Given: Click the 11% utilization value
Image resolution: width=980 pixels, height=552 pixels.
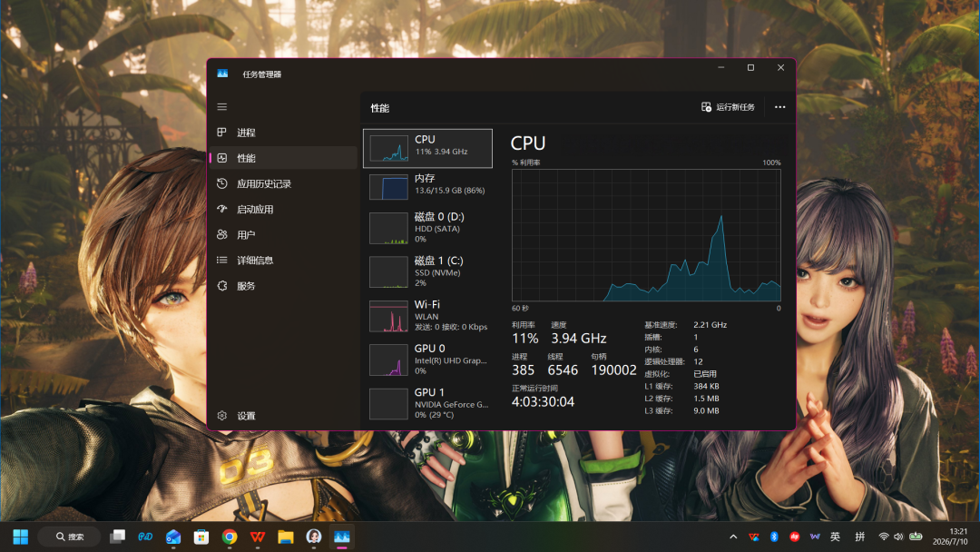Looking at the screenshot, I should [x=525, y=339].
